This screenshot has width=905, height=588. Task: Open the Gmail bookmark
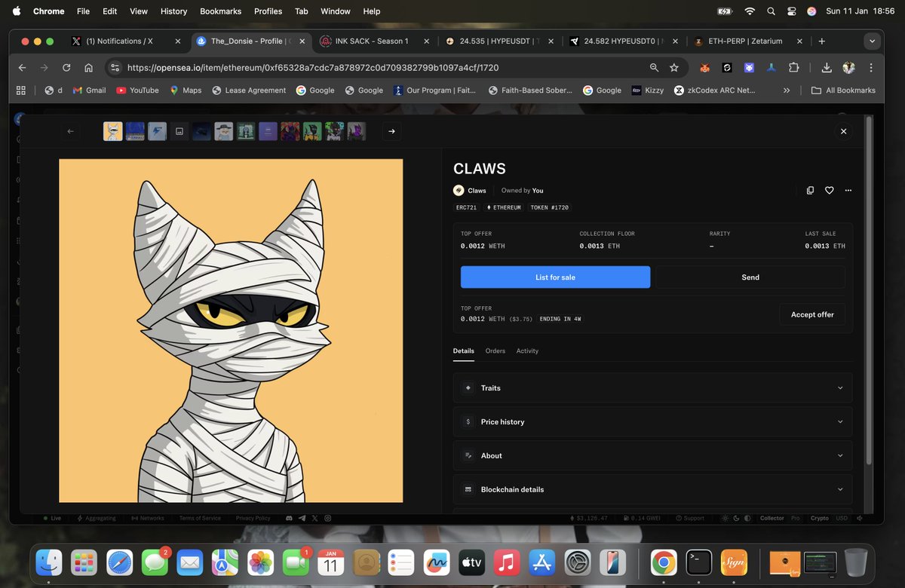[x=89, y=90]
